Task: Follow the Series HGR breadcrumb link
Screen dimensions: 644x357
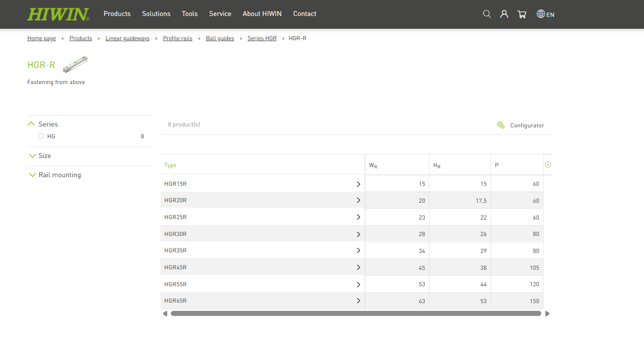Action: [x=262, y=38]
